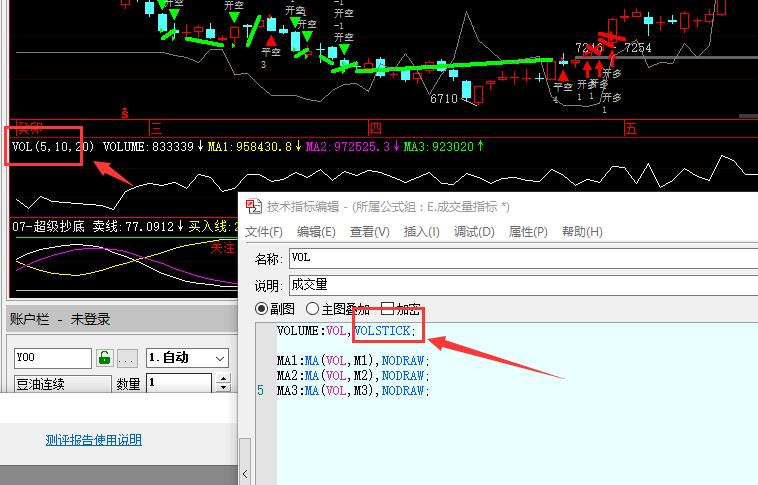Click the 07-超级抄底 indicator title
Viewport: 758px width, 485px height.
(48, 226)
